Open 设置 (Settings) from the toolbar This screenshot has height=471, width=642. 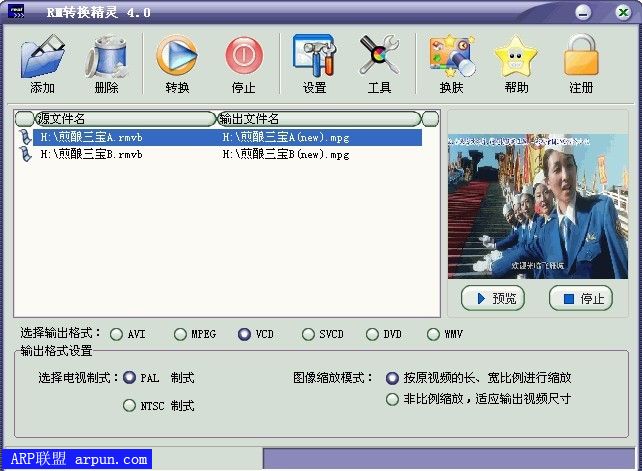point(314,58)
